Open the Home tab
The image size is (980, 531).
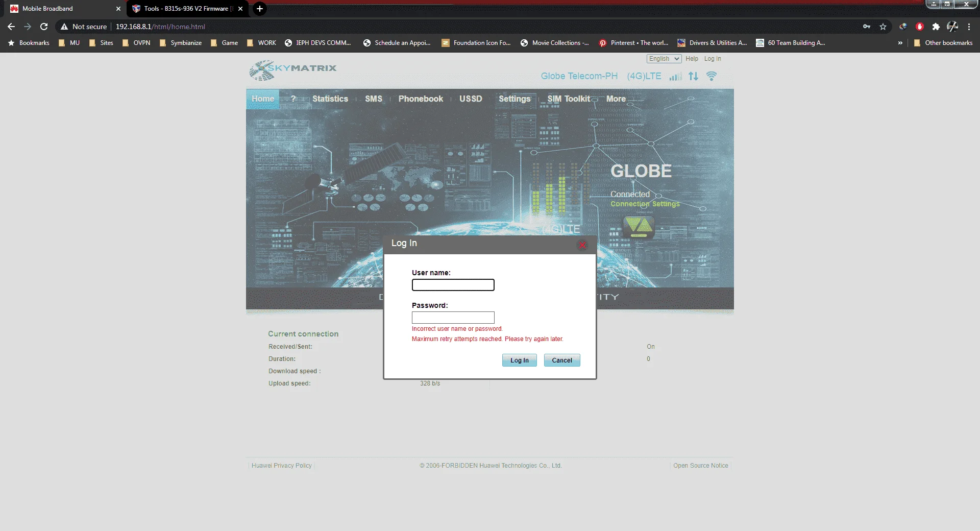(x=263, y=99)
